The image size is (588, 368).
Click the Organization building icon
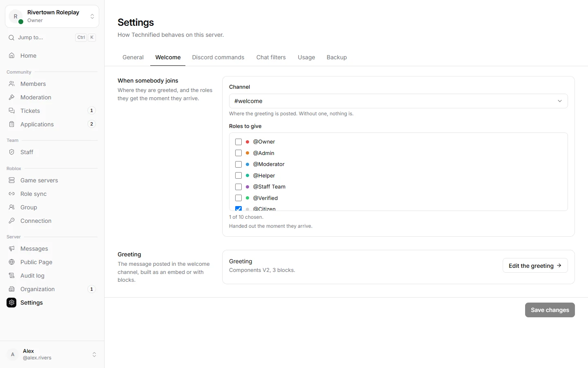(12, 289)
